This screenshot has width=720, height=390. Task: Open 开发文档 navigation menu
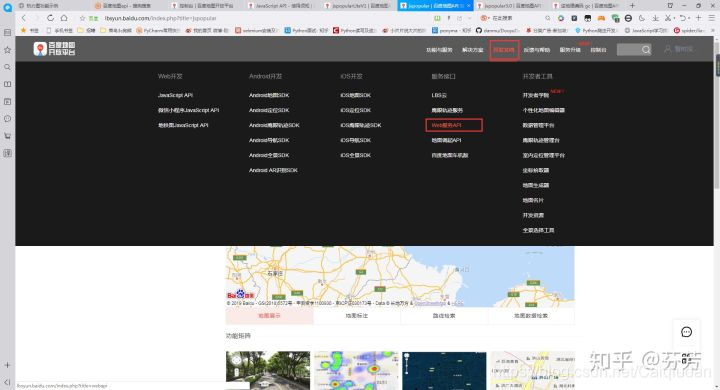pos(504,50)
